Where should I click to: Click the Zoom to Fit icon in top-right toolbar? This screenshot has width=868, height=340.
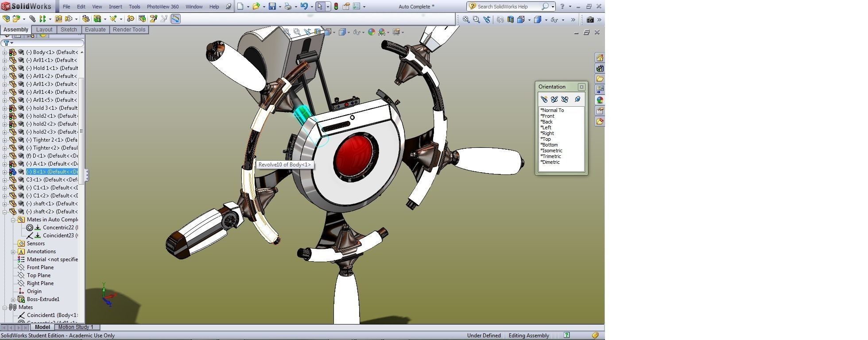[466, 19]
